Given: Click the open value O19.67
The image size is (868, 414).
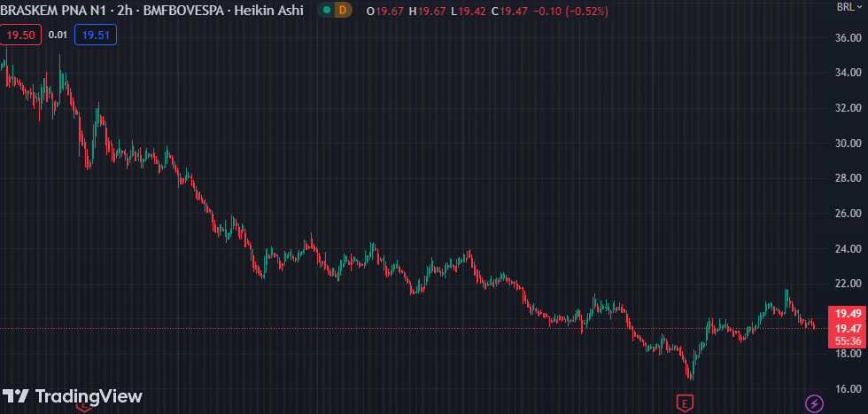Looking at the screenshot, I should click(x=384, y=11).
